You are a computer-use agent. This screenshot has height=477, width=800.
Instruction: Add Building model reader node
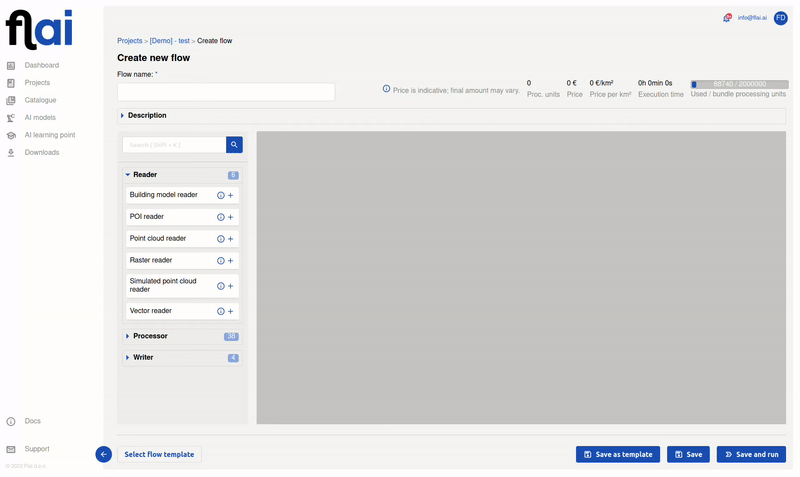click(x=231, y=195)
